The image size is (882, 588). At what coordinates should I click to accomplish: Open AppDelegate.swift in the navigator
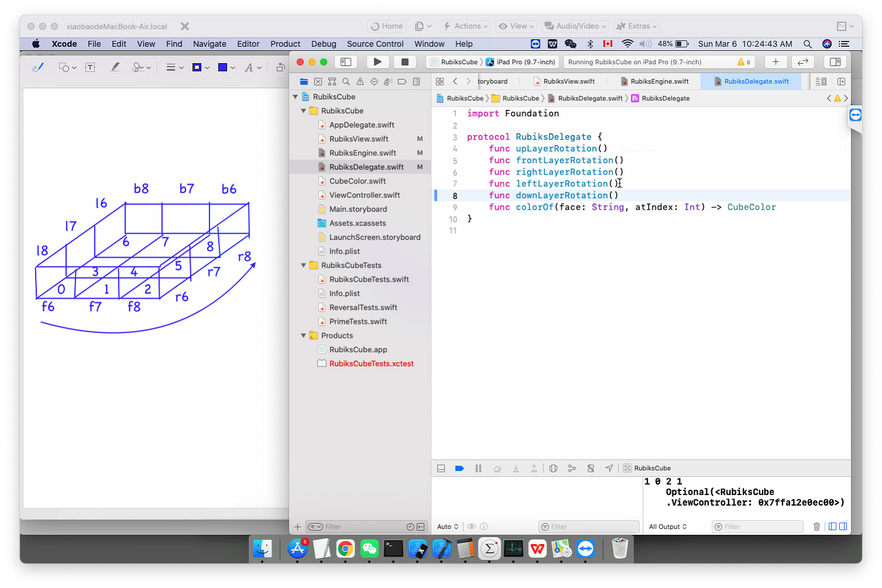point(361,125)
